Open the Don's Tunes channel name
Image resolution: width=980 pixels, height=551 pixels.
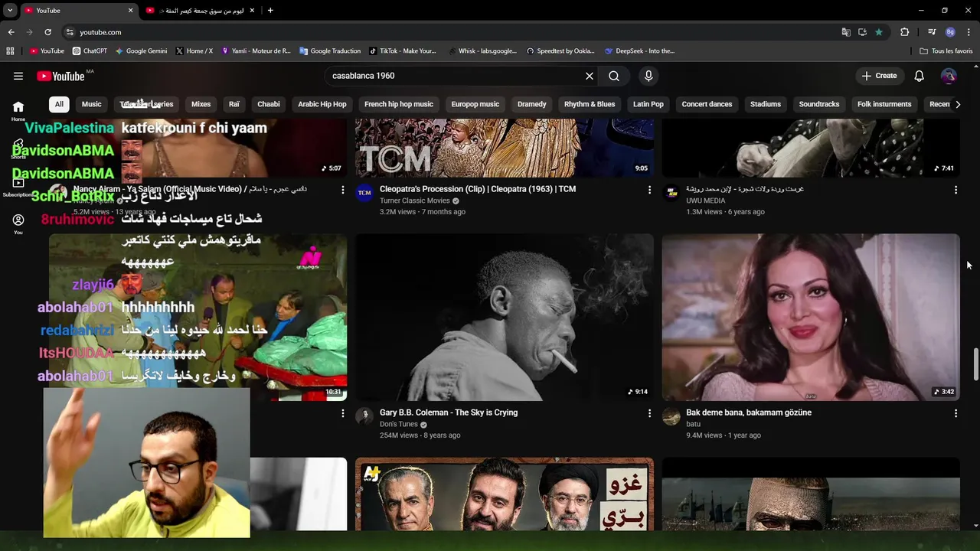point(399,424)
